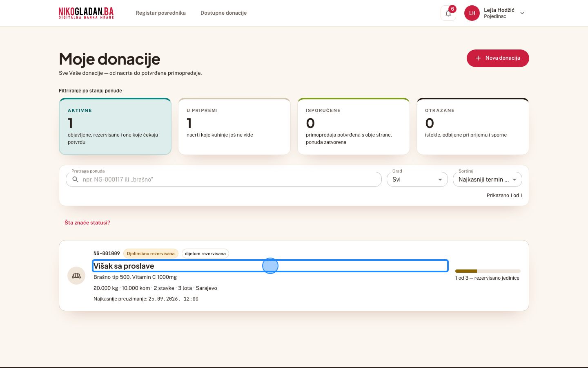Expand the Lejla Hodžić account menu chevron
The image size is (588, 368).
pyautogui.click(x=522, y=13)
